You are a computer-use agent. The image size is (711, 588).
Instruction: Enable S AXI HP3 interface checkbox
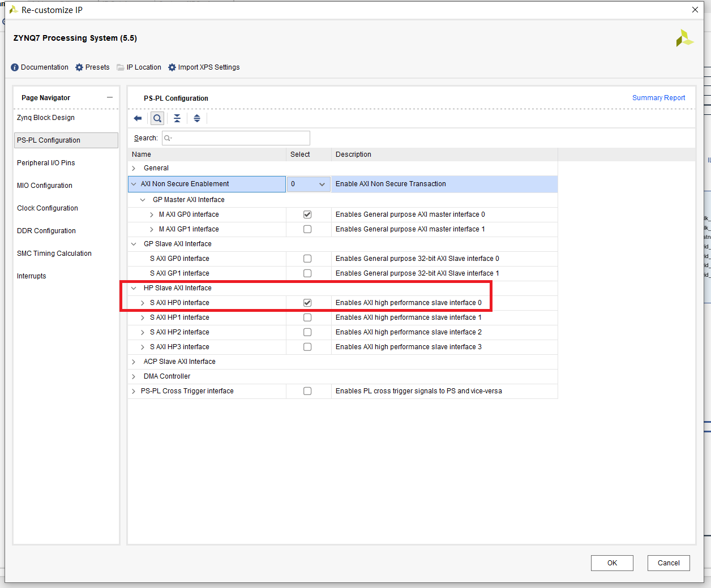(307, 347)
